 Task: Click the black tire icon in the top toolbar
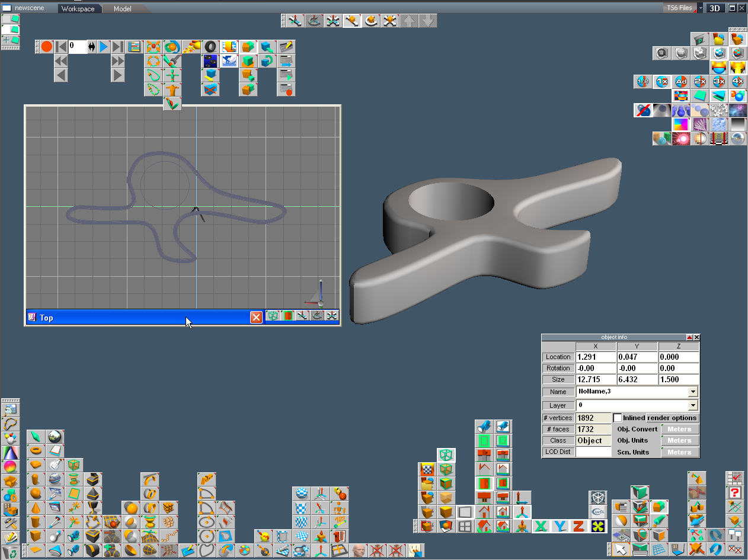210,47
